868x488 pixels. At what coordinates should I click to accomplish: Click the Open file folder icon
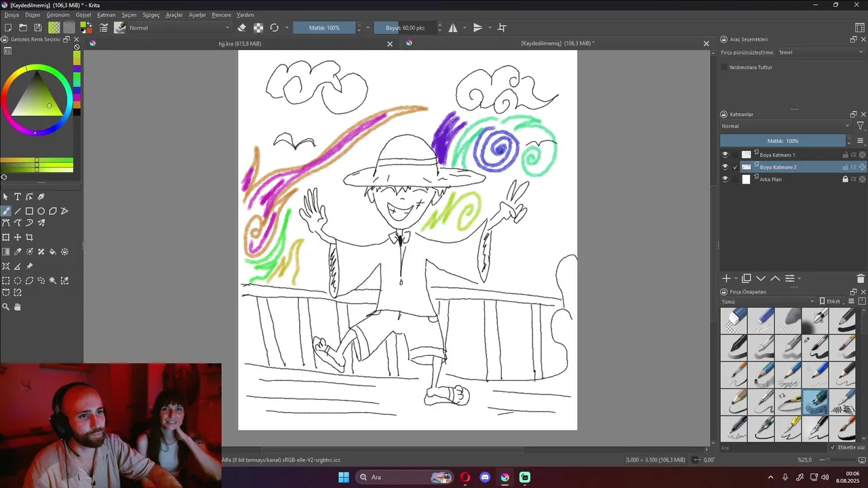coord(23,28)
